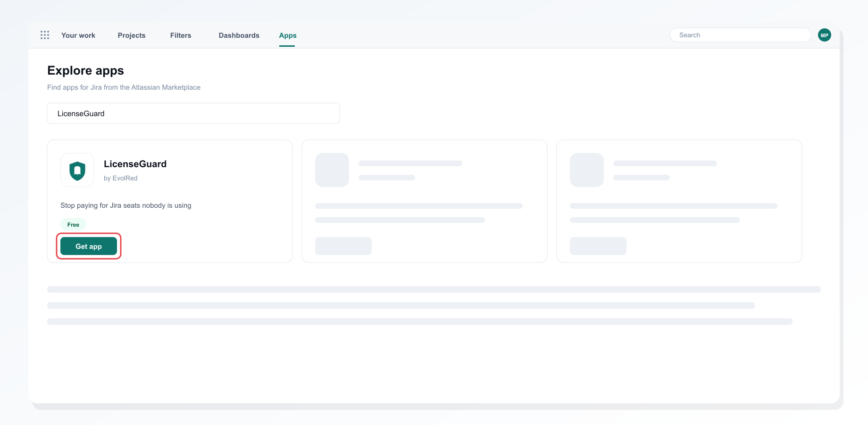Open the LicenseGuard app title
This screenshot has width=868, height=425.
(x=135, y=164)
